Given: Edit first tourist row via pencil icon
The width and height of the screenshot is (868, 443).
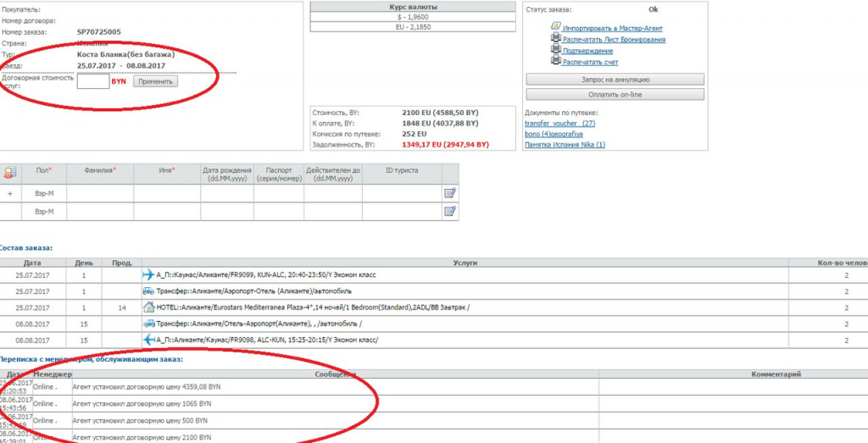Looking at the screenshot, I should [x=450, y=193].
